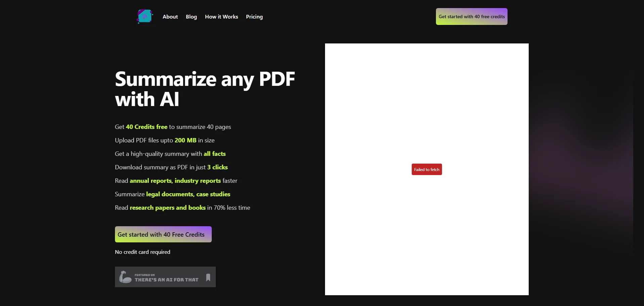Click the teal site logo icon
This screenshot has width=644, height=306.
145,16
